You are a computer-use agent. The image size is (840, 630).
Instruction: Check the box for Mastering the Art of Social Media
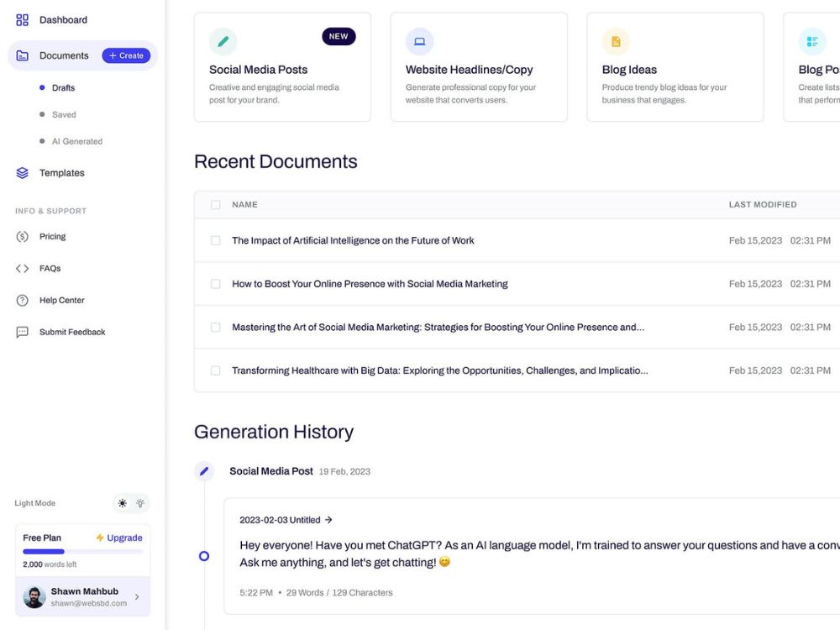click(x=215, y=328)
